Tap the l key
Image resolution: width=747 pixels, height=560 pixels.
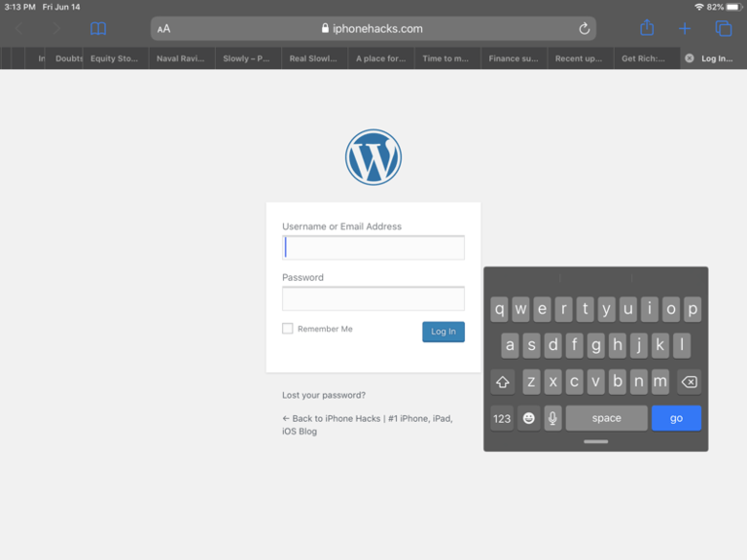coord(682,345)
